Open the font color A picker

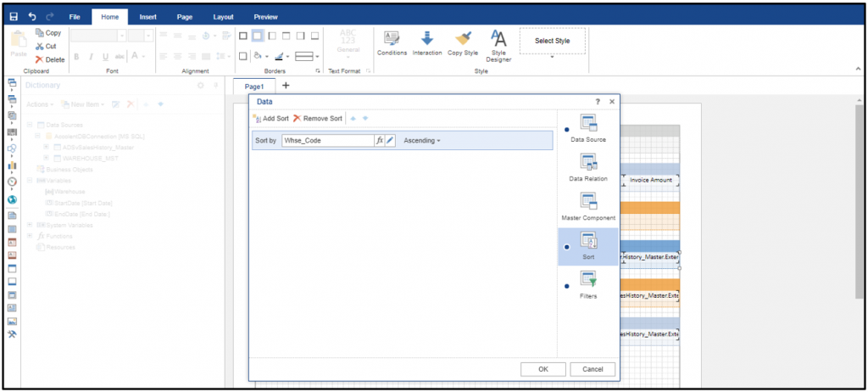pyautogui.click(x=138, y=56)
